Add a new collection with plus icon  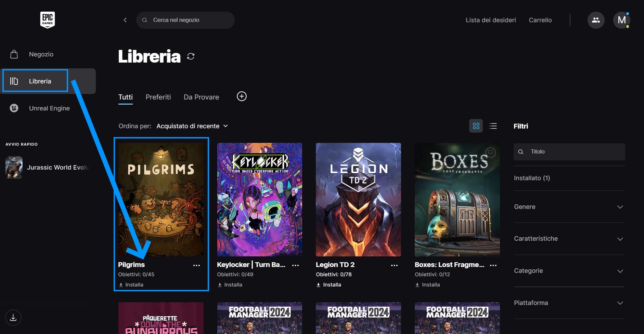pos(242,96)
